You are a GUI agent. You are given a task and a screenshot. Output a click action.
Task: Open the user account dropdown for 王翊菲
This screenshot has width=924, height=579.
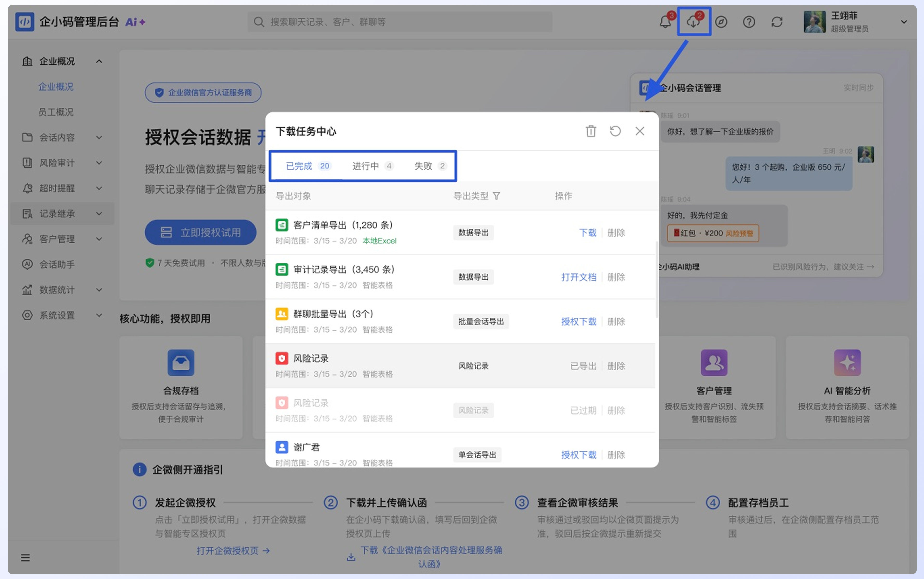tap(904, 22)
